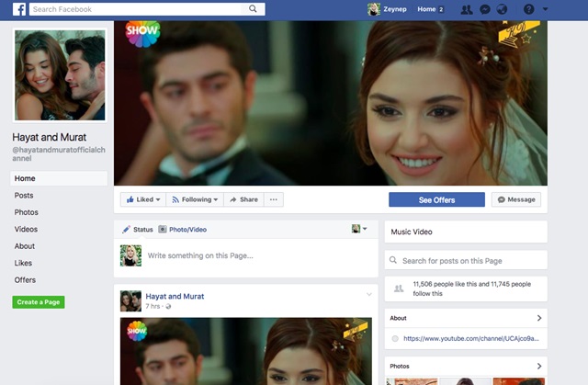Open Friend Requests icon in top bar
Image resolution: width=588 pixels, height=385 pixels.
coord(467,9)
